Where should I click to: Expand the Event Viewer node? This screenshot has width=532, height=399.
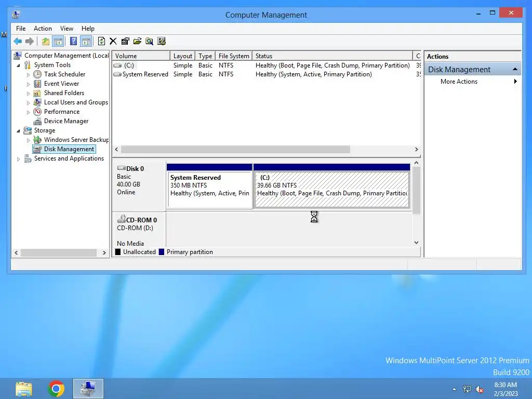click(28, 84)
